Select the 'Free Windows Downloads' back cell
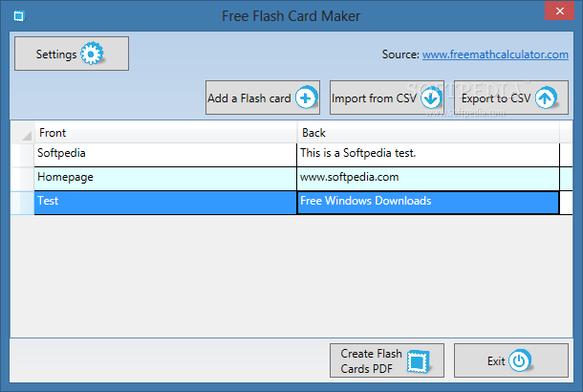The width and height of the screenshot is (583, 392). point(428,203)
